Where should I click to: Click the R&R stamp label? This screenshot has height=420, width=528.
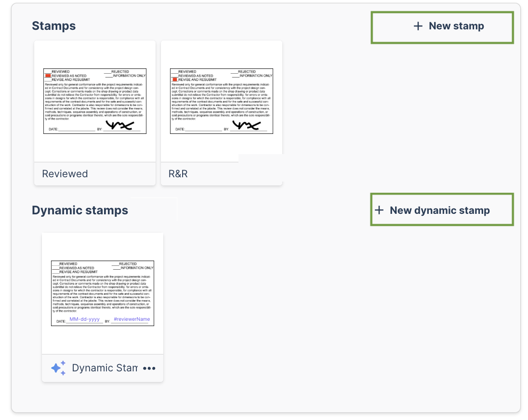(178, 174)
